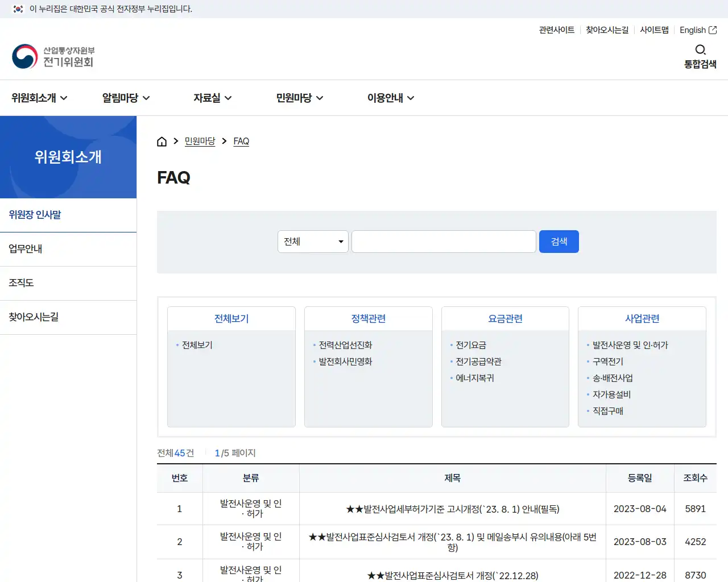Click the Korean flag icon
The width and height of the screenshot is (728, 582).
(18, 9)
